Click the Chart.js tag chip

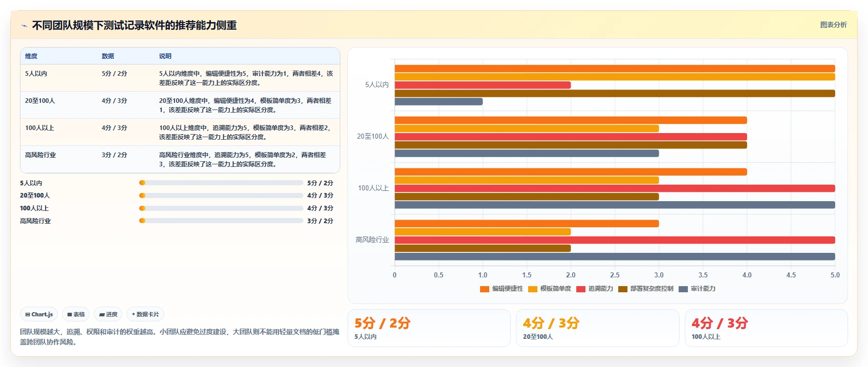[39, 314]
